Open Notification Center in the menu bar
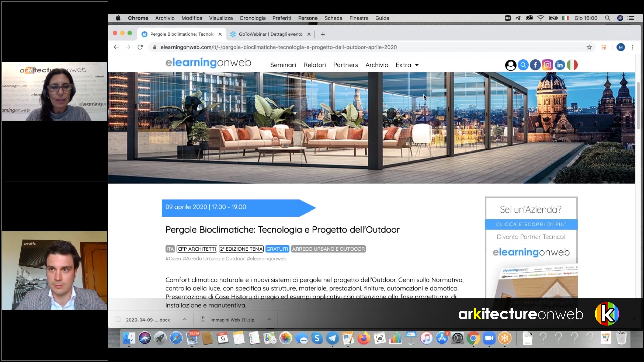 coord(631,18)
